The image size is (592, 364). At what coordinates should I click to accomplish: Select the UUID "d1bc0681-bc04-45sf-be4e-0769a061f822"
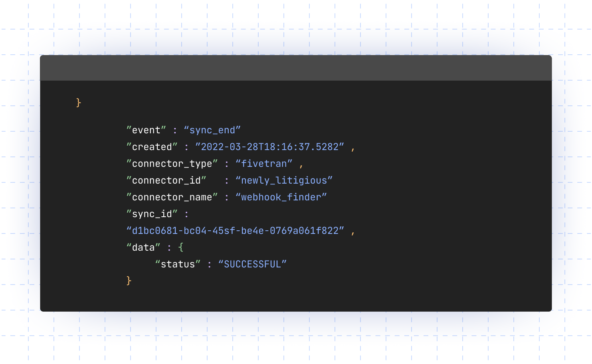click(x=235, y=231)
